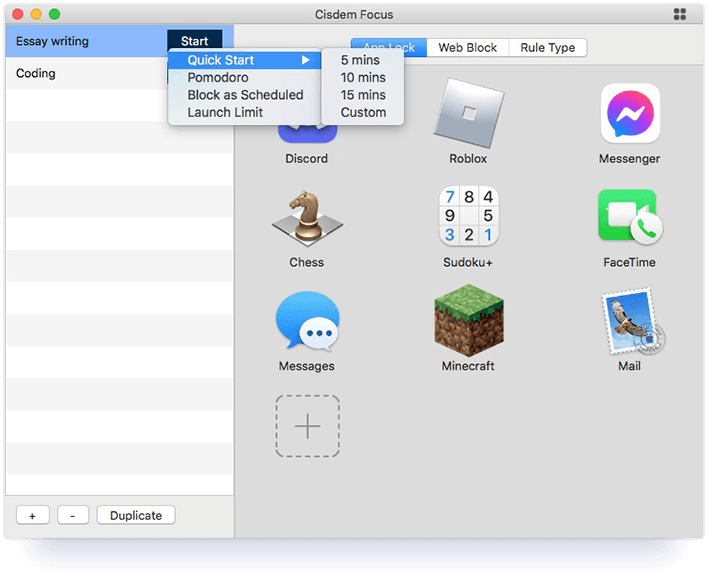Click the Start button for Essay writing
The image size is (708, 581).
pos(195,41)
